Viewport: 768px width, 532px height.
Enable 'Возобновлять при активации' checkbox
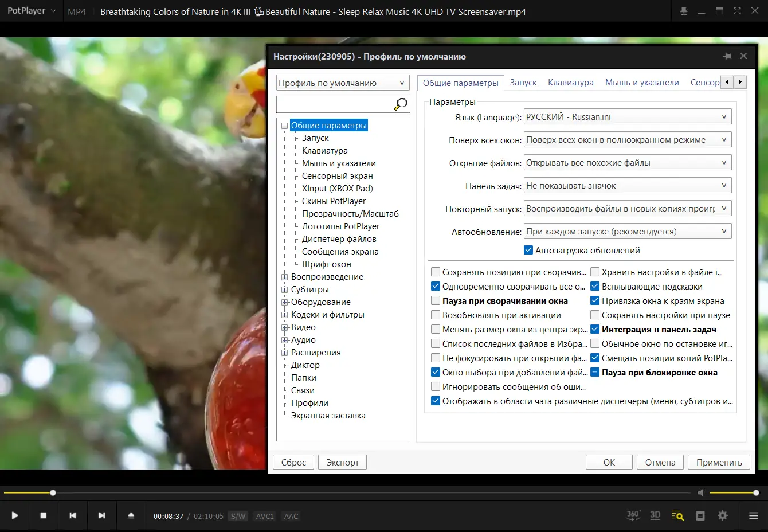coord(436,315)
